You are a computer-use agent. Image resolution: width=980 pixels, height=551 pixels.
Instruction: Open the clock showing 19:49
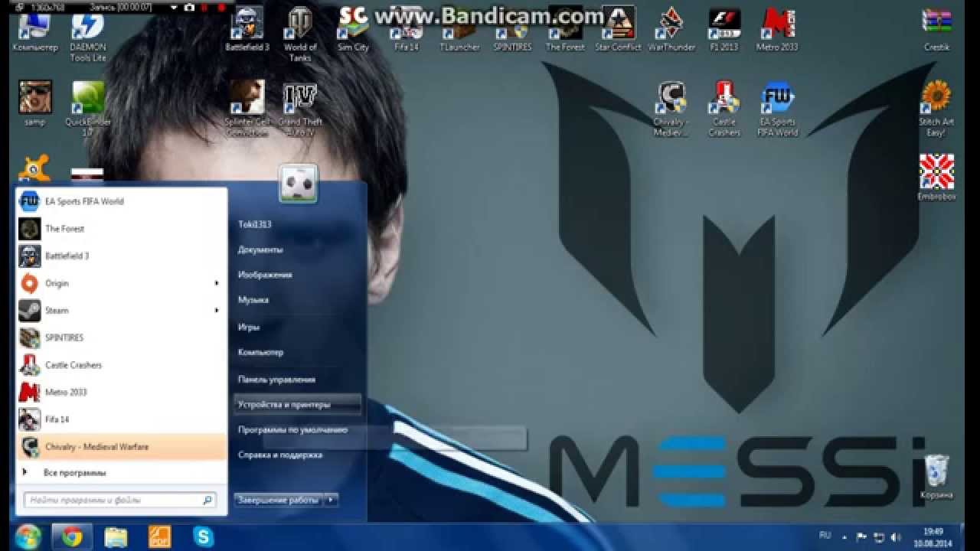coord(933,537)
